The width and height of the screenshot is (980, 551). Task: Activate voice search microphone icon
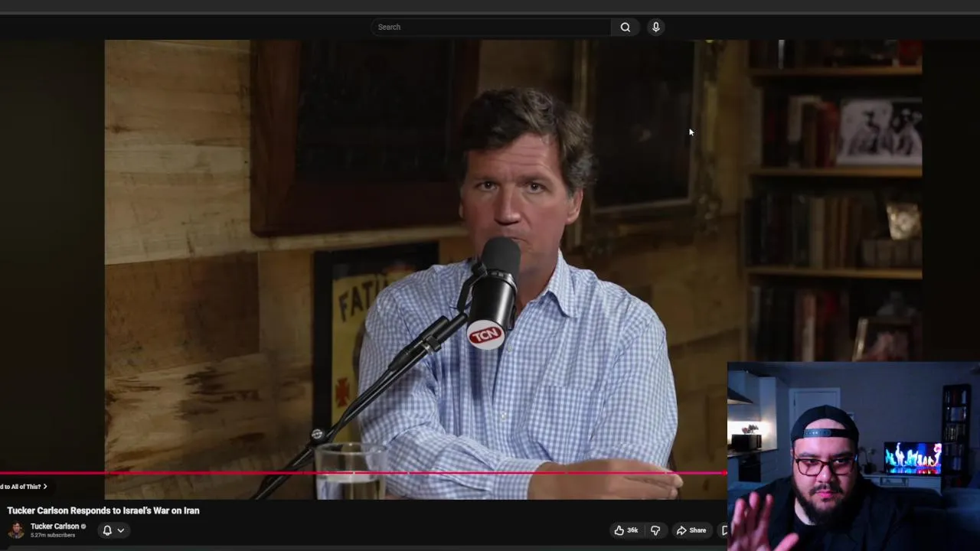(x=655, y=27)
